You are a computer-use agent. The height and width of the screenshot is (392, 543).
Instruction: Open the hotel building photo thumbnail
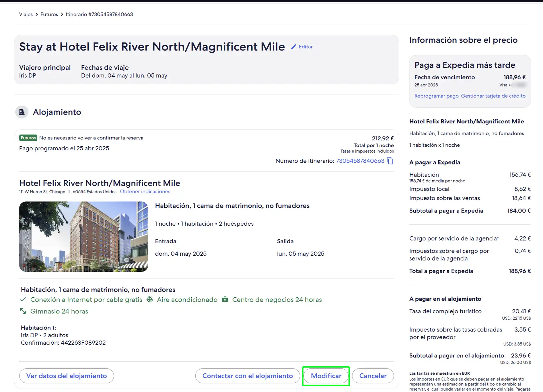[x=84, y=236]
